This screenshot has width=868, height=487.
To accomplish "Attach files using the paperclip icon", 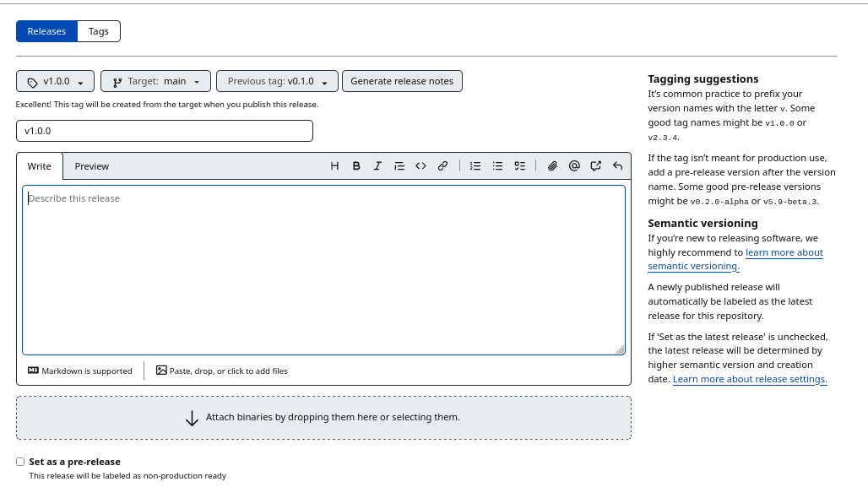I will tap(553, 165).
